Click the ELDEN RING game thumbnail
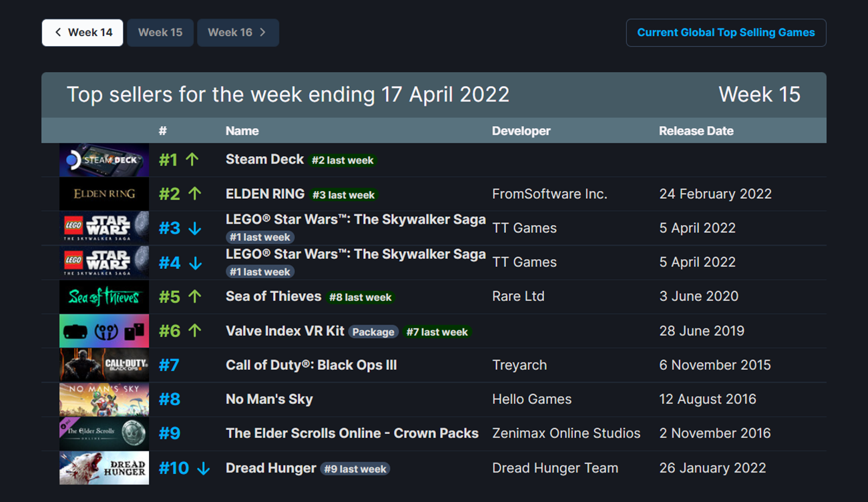 click(x=104, y=194)
